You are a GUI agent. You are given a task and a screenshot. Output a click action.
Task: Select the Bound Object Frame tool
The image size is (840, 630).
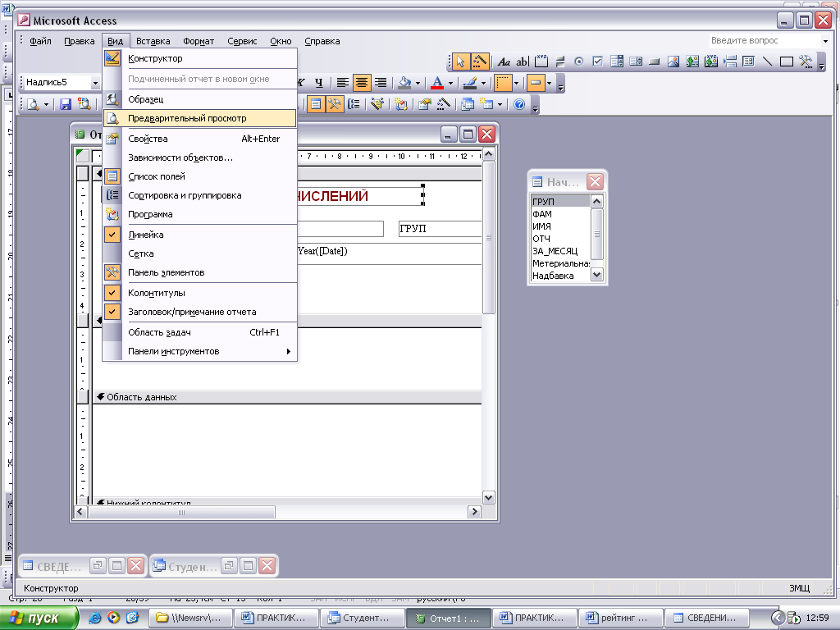coord(711,62)
